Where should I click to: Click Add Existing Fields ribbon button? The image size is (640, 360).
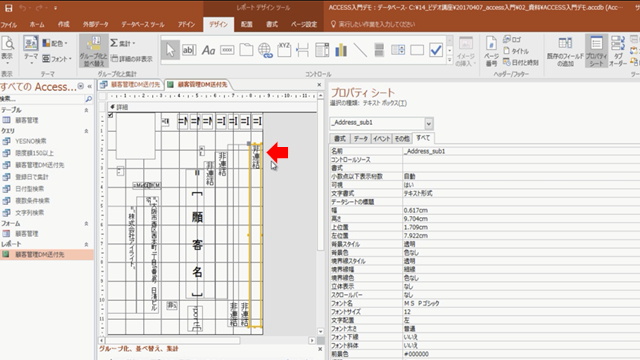pos(565,51)
